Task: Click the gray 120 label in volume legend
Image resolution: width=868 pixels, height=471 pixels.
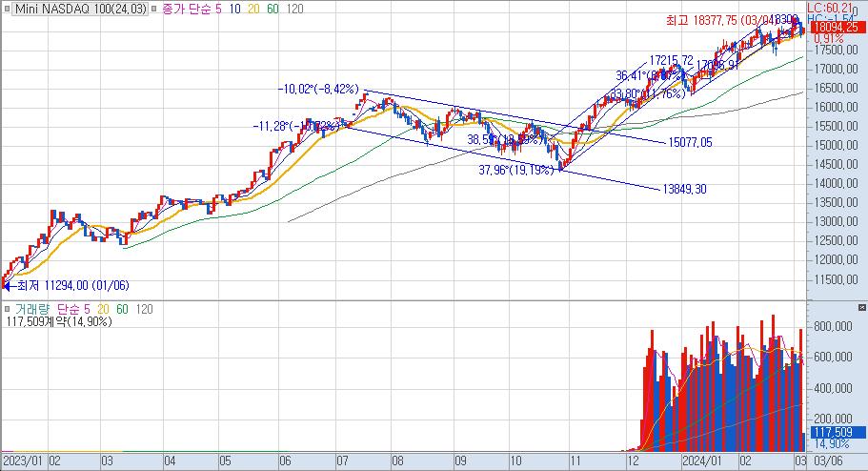Action: (145, 309)
